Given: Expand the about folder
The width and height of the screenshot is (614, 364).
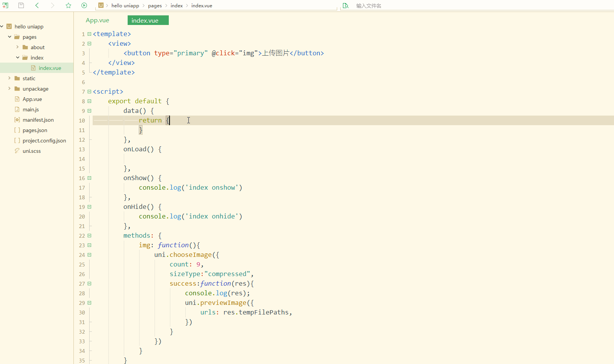Looking at the screenshot, I should [x=17, y=47].
